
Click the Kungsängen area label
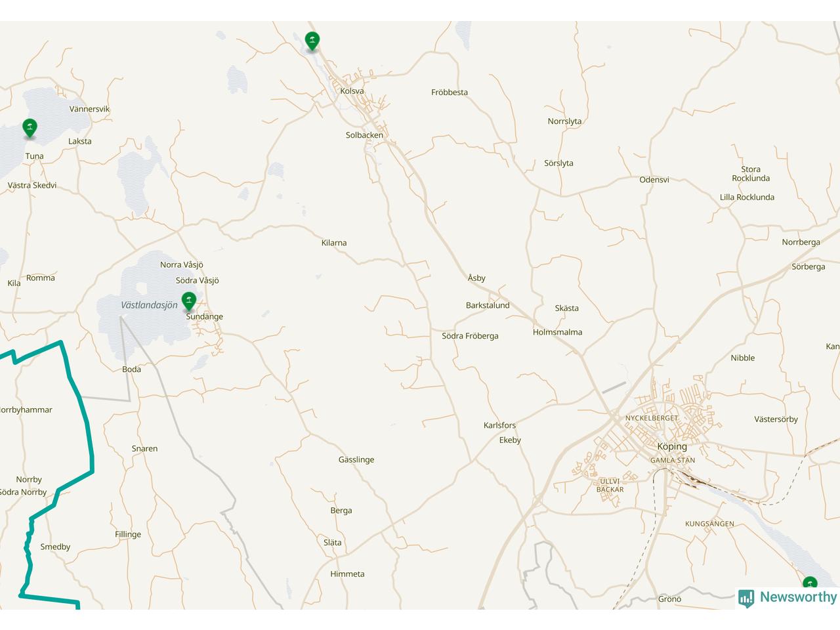[709, 524]
